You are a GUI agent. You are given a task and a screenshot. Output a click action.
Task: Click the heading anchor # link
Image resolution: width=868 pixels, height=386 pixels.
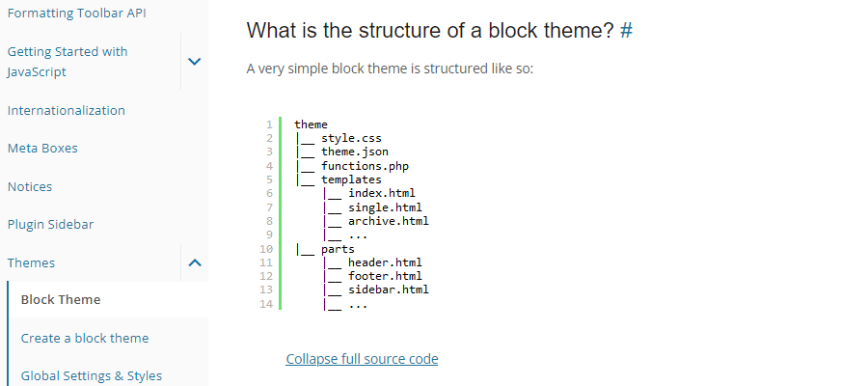pos(627,30)
